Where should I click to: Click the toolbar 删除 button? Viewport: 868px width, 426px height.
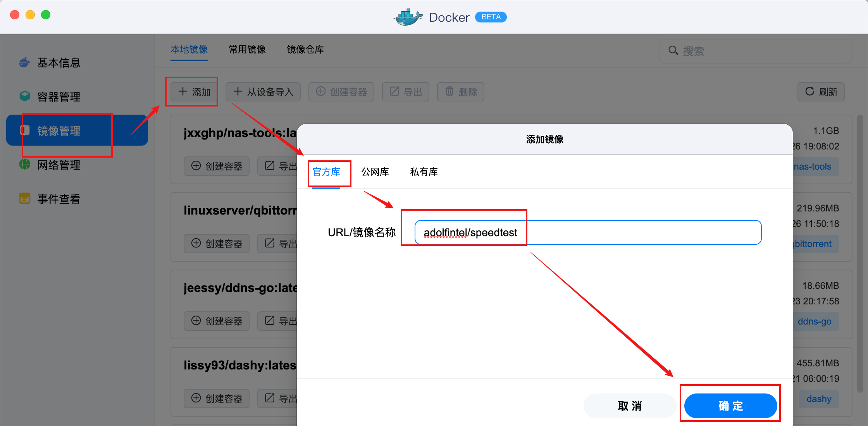(x=461, y=92)
